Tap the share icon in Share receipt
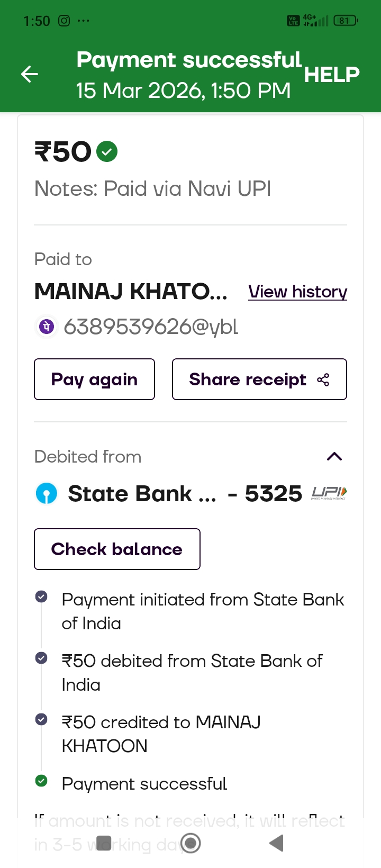 pyautogui.click(x=323, y=379)
